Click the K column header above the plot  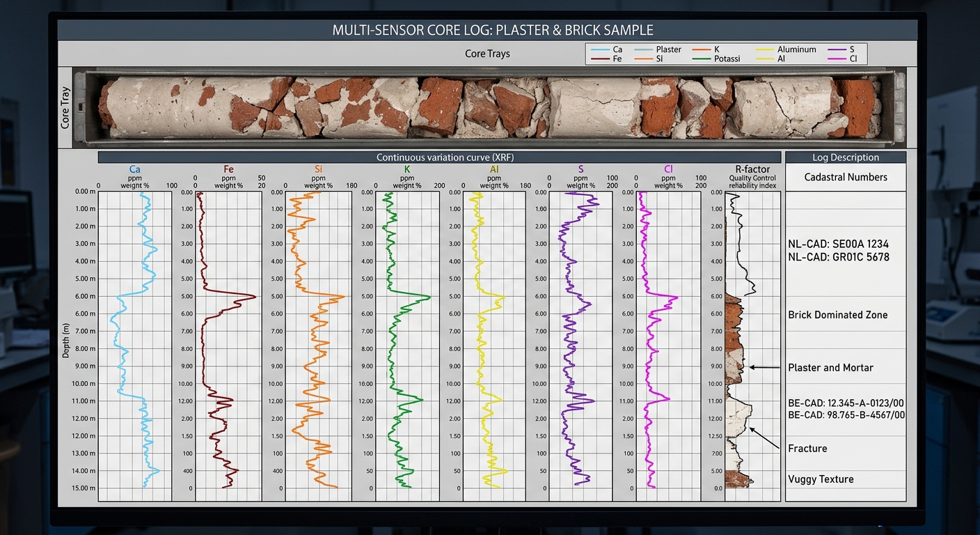(407, 169)
